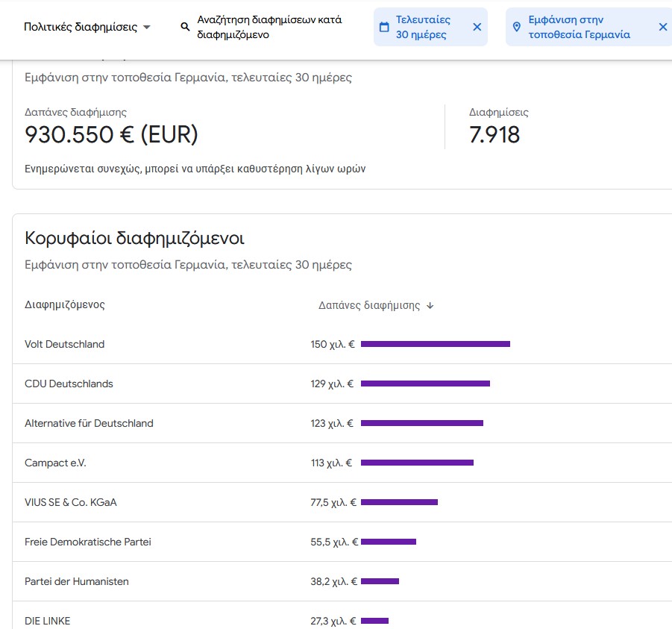Click the 77,5 χιλ. € spending value
Image resolution: width=672 pixels, height=629 pixels.
click(x=333, y=502)
